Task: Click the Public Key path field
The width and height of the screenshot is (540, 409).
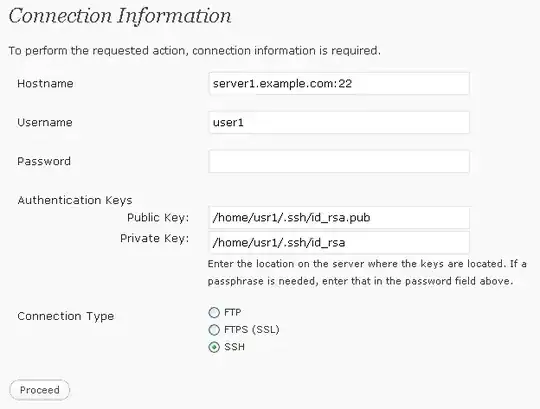Action: click(339, 218)
